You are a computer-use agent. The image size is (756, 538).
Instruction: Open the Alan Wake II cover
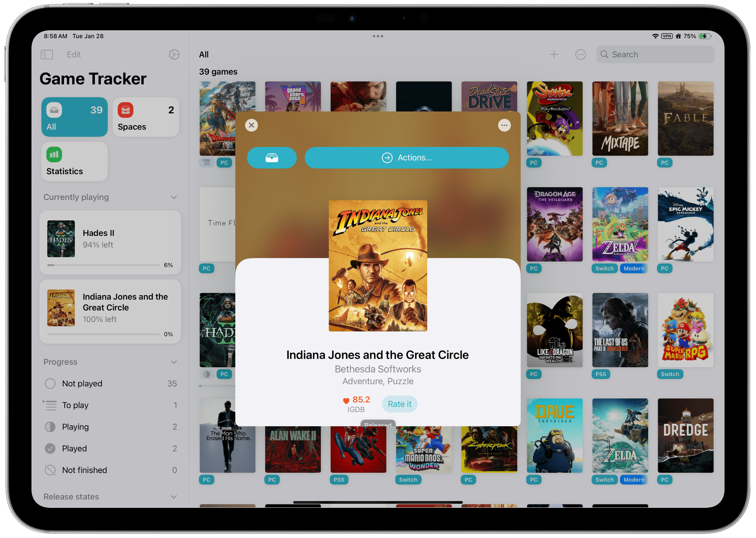tap(293, 449)
